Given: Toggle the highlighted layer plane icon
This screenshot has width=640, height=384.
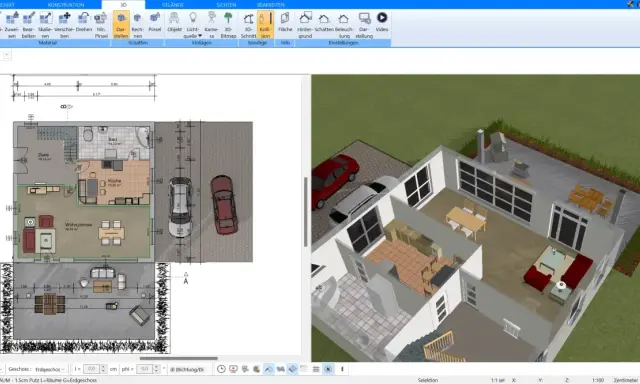Looking at the screenshot, I should point(292,369).
